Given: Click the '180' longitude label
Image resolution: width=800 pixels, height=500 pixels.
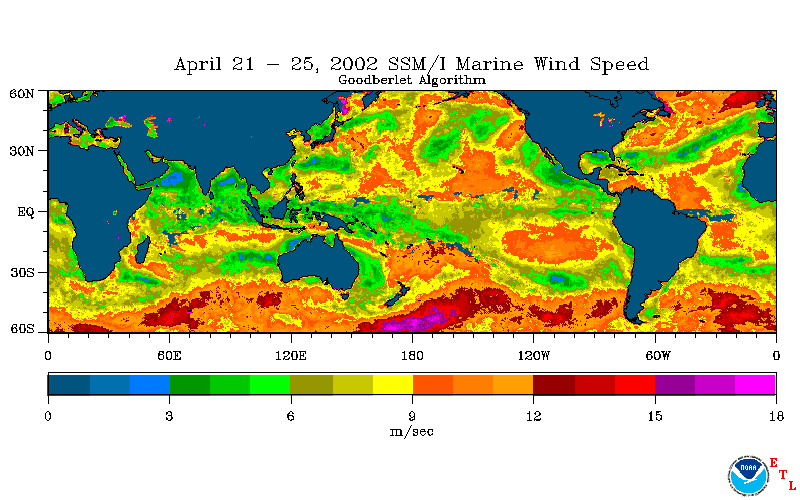Looking at the screenshot, I should pos(412,356).
